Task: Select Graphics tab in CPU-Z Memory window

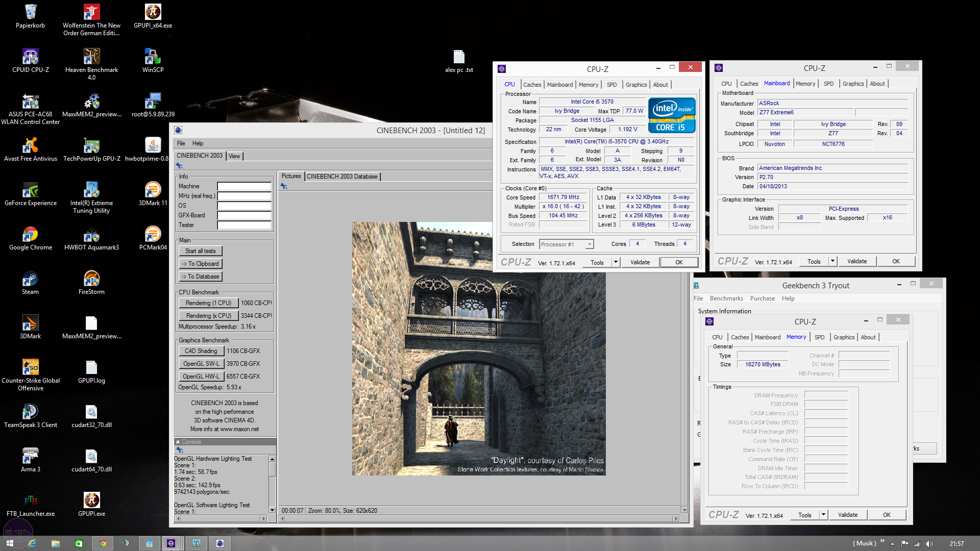Action: [x=844, y=337]
